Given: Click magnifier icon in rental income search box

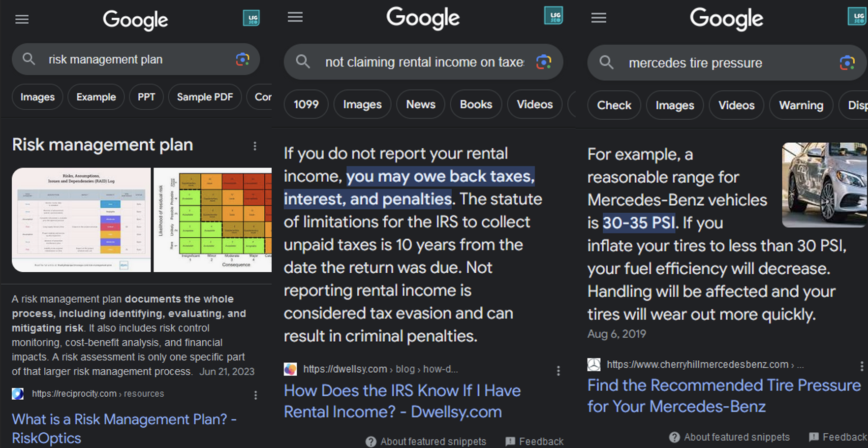Looking at the screenshot, I should tap(303, 62).
